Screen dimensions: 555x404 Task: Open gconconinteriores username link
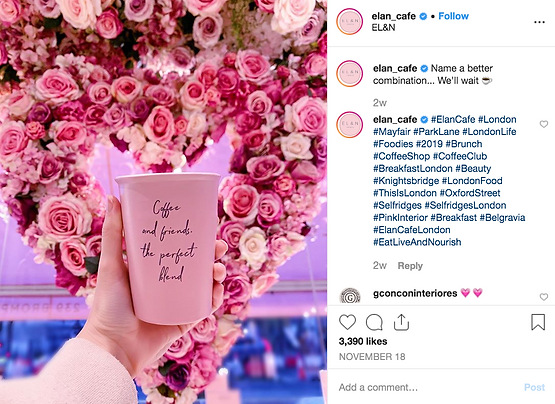pyautogui.click(x=415, y=293)
